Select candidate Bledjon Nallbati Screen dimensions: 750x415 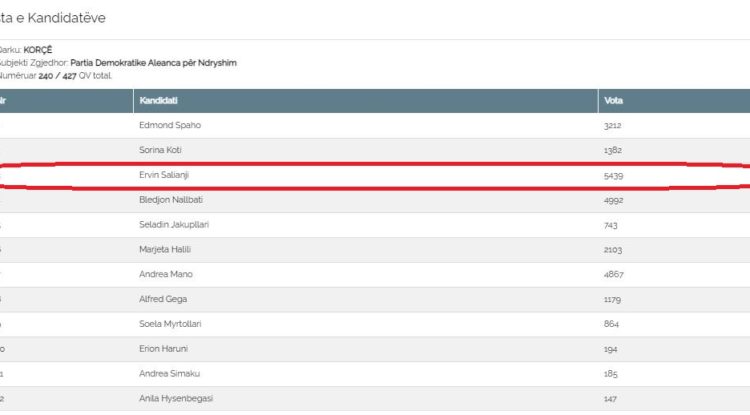click(168, 201)
